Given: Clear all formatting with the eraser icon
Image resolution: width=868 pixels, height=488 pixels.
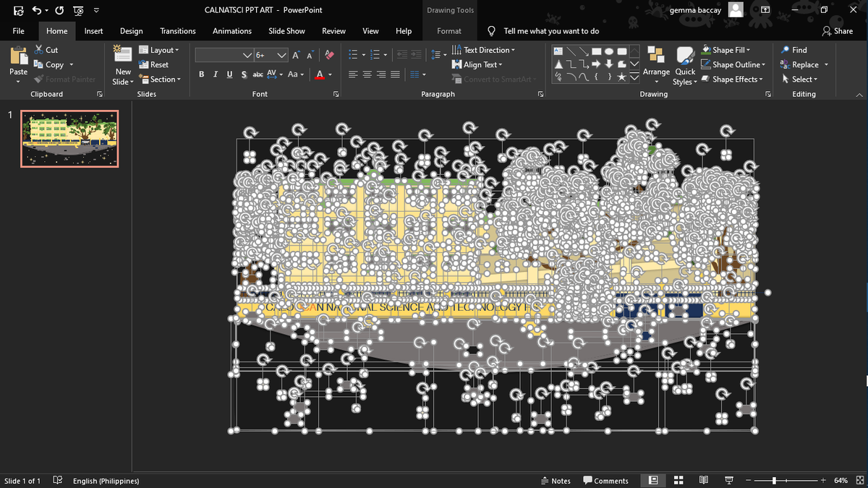Looking at the screenshot, I should (329, 55).
